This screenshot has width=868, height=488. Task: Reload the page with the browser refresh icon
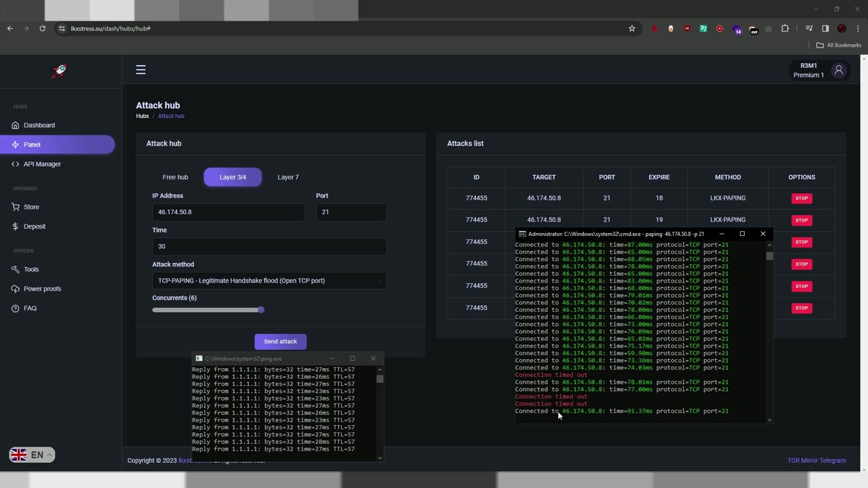[42, 28]
